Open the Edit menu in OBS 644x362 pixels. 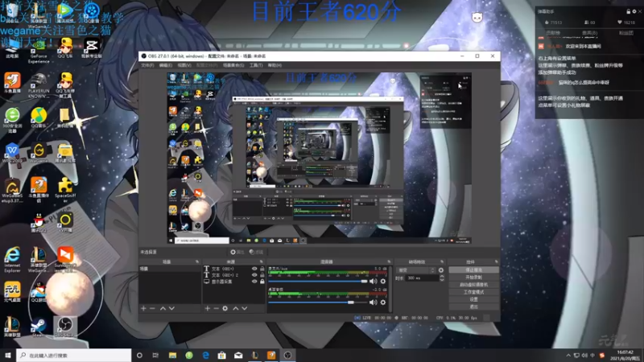(x=166, y=65)
